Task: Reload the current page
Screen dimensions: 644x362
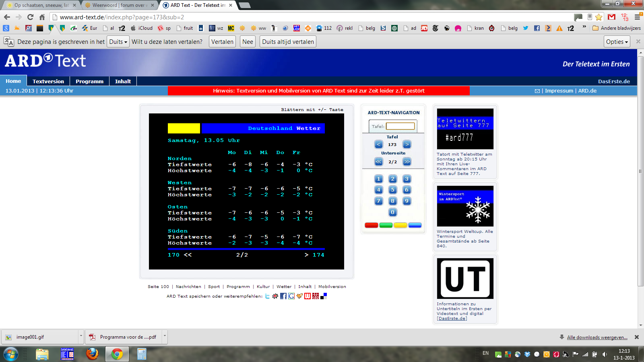Action: 30,17
